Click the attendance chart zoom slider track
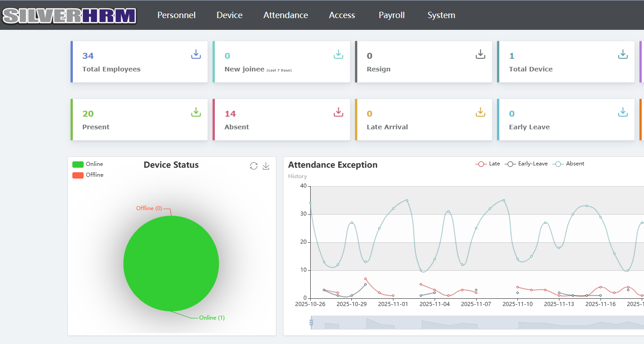Image resolution: width=644 pixels, height=344 pixels. point(478,322)
